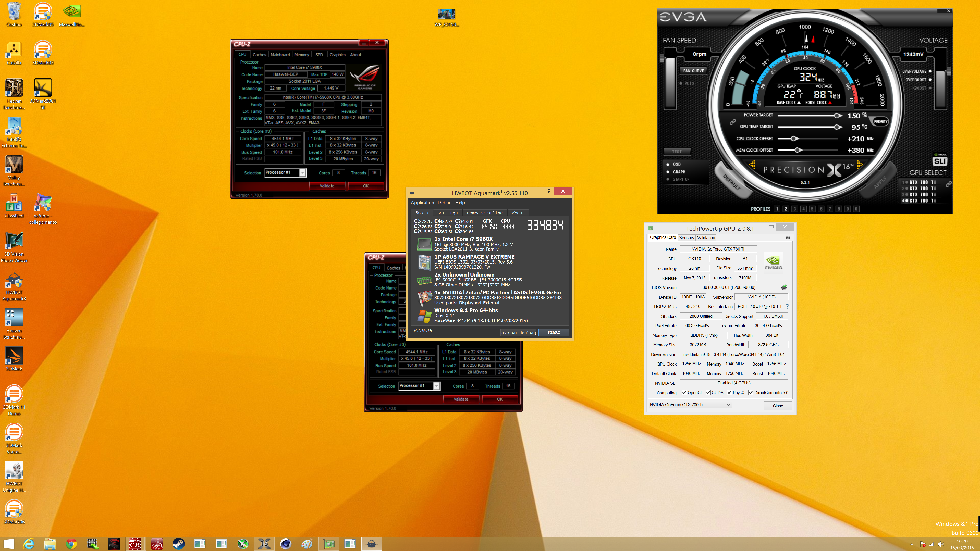Open the Settings tab in HWBOT Aquamark
This screenshot has height=551, width=980.
[x=447, y=212]
